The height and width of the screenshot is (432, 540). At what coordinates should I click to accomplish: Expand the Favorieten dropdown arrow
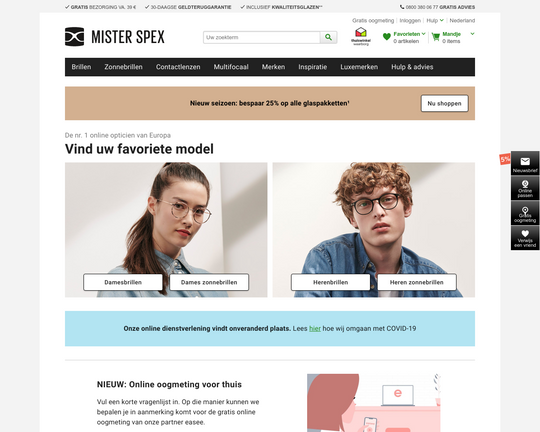point(423,34)
